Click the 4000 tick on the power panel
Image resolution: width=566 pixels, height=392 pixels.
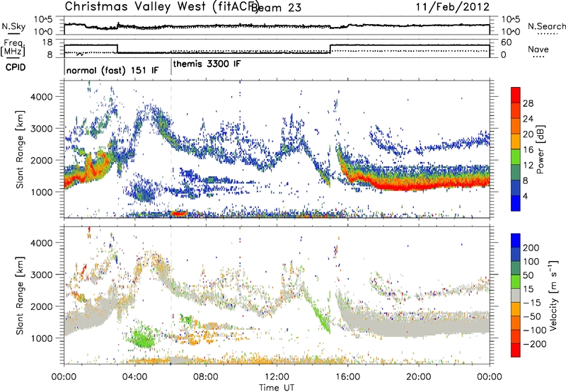point(42,97)
